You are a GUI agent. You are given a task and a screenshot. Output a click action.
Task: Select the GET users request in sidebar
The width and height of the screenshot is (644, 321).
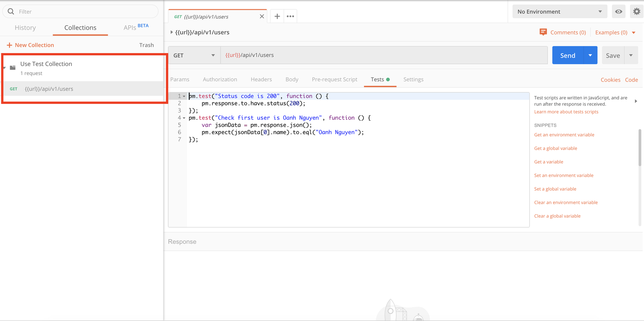tap(83, 89)
